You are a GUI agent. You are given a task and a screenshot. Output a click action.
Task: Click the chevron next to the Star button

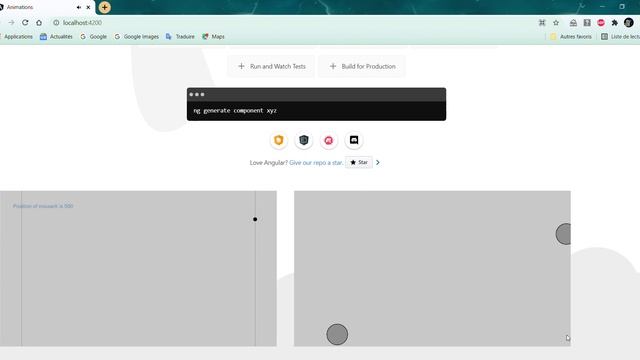378,162
